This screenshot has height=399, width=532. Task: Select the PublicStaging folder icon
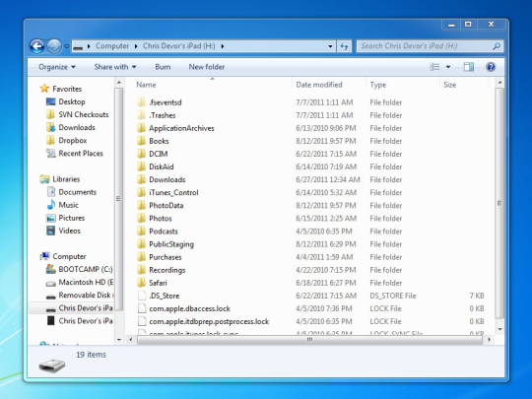point(142,244)
